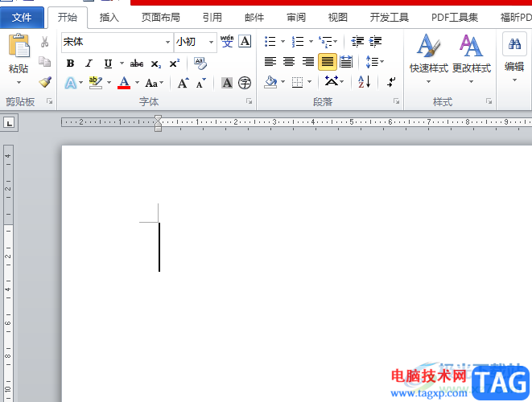The width and height of the screenshot is (532, 402).
Task: Click the numbered list icon
Action: pos(298,42)
